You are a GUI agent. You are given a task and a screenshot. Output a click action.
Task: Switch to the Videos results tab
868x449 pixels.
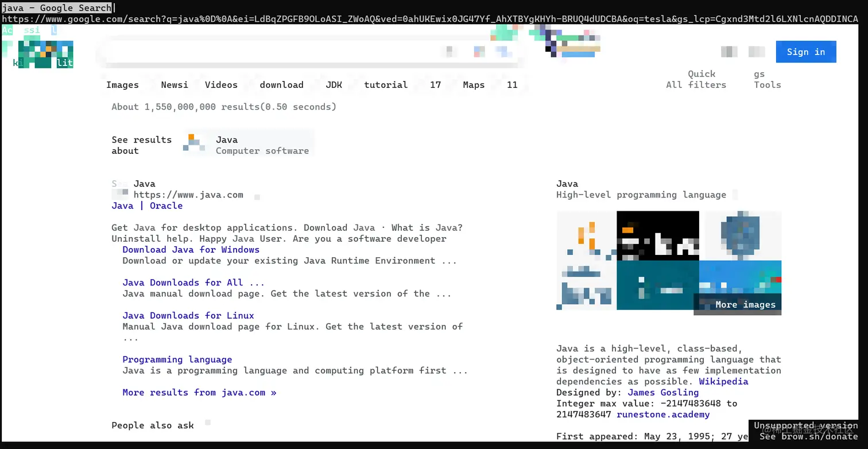221,85
